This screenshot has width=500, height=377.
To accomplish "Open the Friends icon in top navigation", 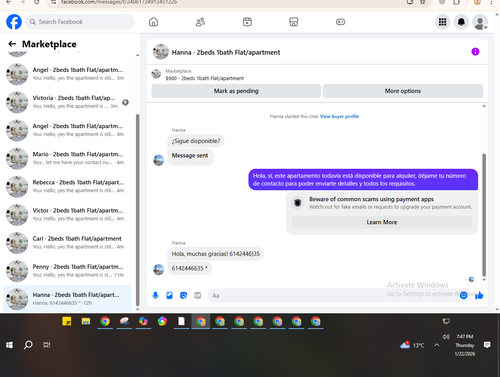I will [x=200, y=22].
